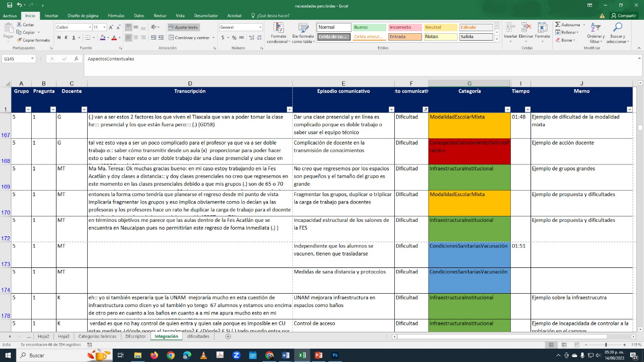The height and width of the screenshot is (362, 644).
Task: Switch to the Datos ribbon tab
Action: point(139,16)
